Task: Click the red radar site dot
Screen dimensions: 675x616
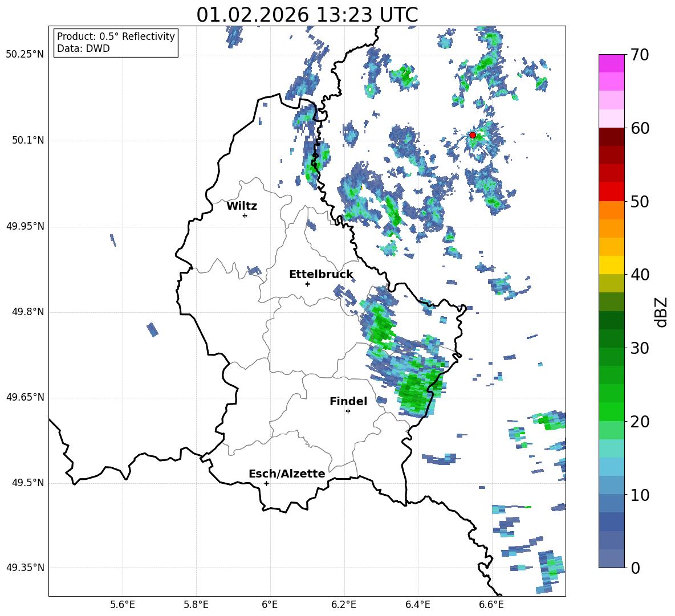Action: (472, 135)
